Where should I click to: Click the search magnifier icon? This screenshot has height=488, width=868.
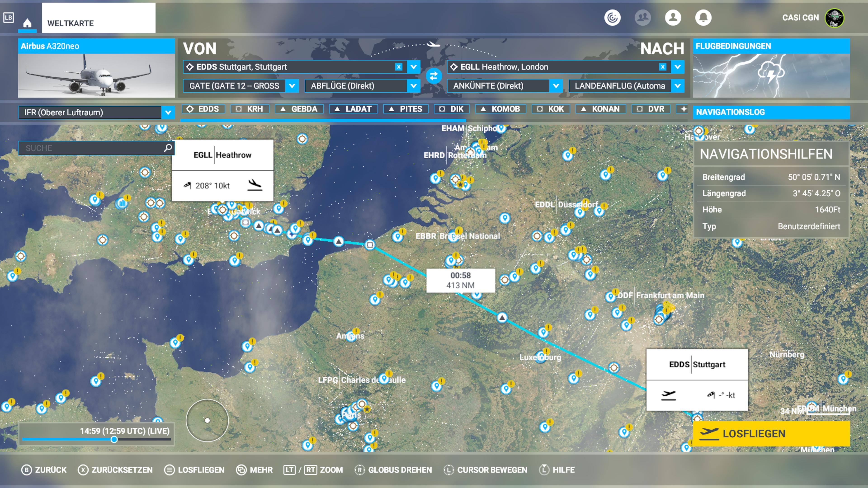[168, 148]
